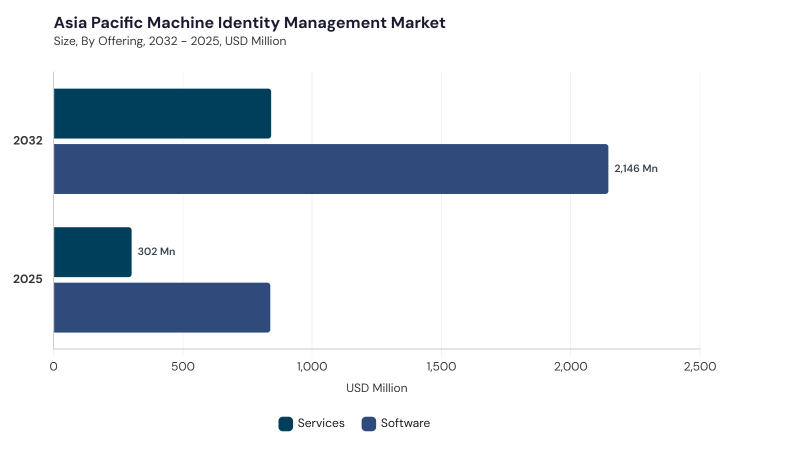Click the 2025 y-axis label
Screen dimensions: 800x450
coord(28,280)
